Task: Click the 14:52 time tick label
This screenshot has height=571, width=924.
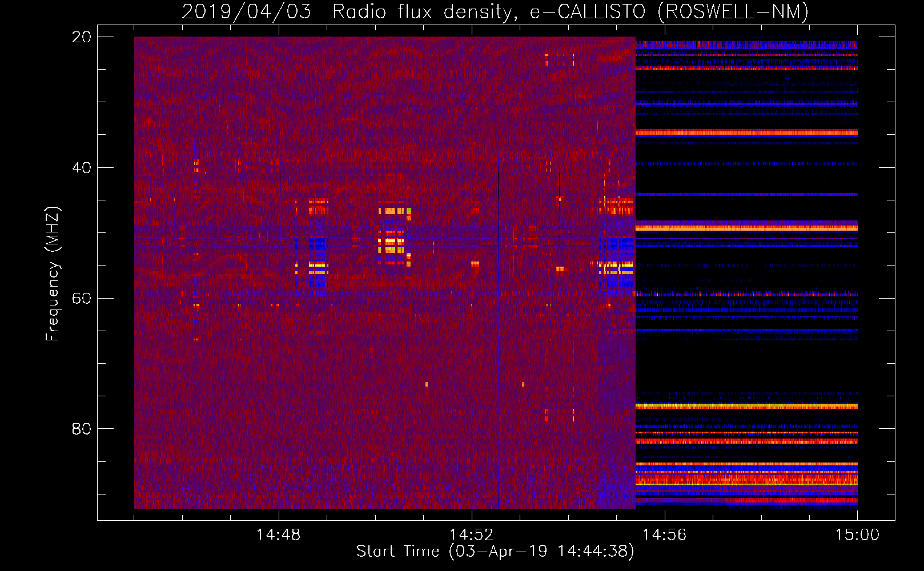Action: (x=471, y=535)
